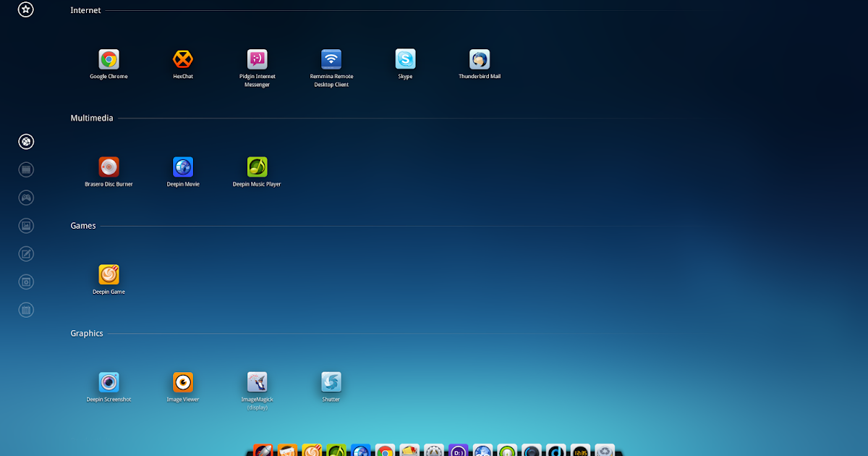Open Deepin Music Player

click(x=257, y=167)
